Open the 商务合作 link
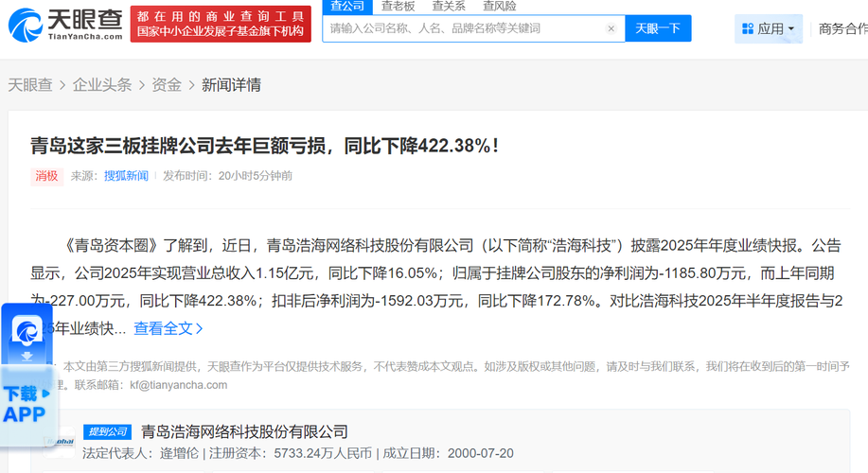The image size is (868, 473). (843, 28)
